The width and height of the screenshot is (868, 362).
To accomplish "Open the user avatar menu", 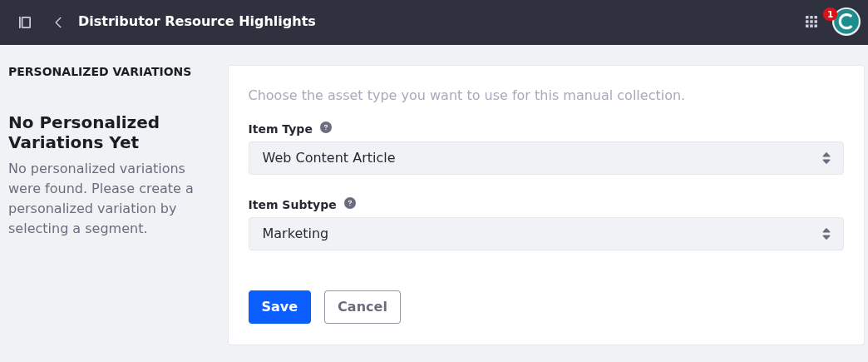I will (x=847, y=22).
